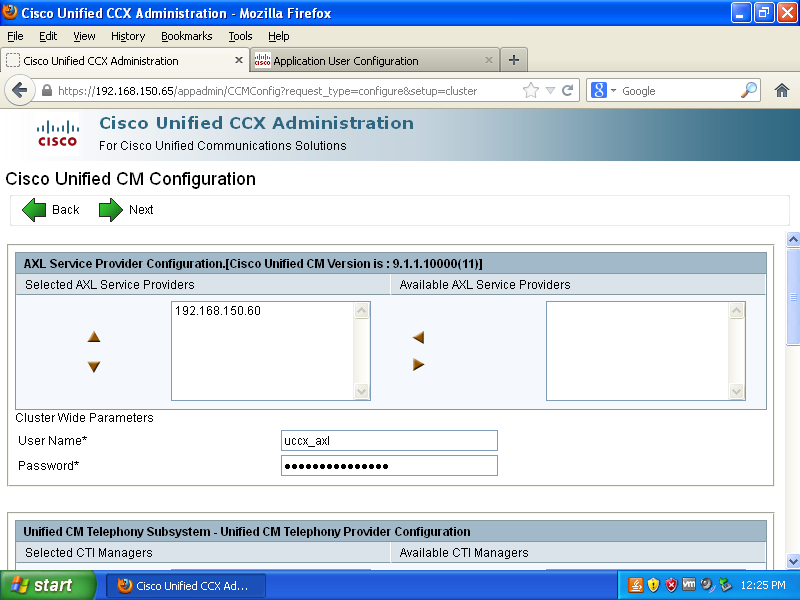Select 192.168.150.60 in Selected AXL list
Image resolution: width=800 pixels, height=600 pixels.
[218, 311]
